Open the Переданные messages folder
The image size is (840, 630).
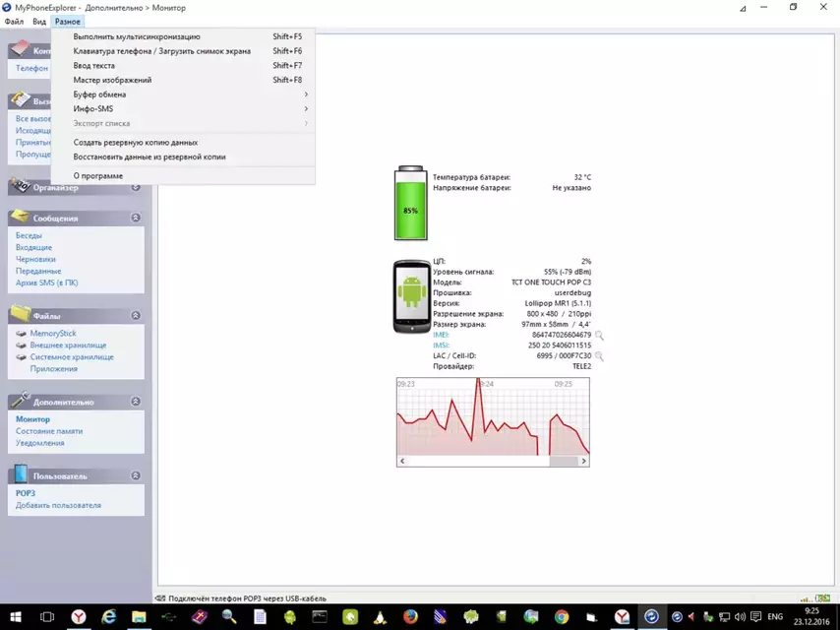pos(38,271)
